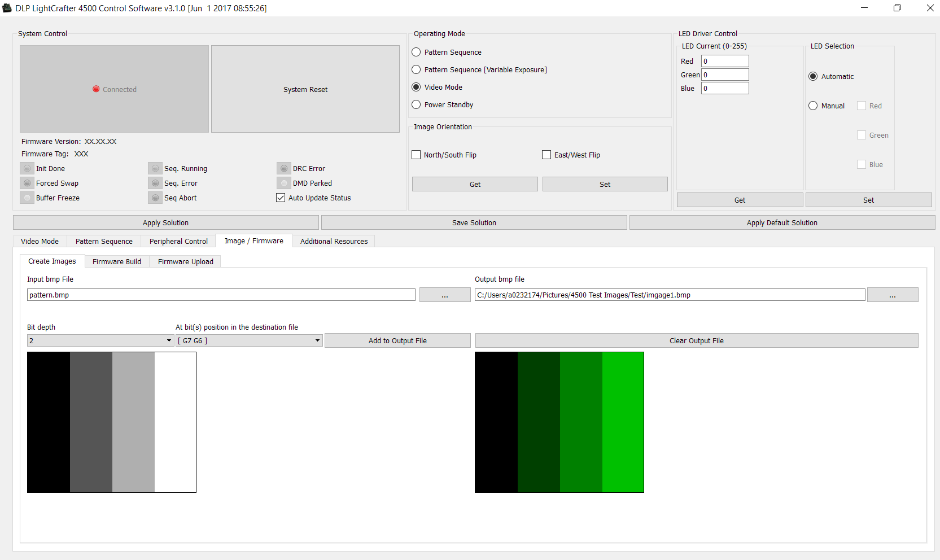Click the Seq Abort status indicator
Image resolution: width=940 pixels, height=560 pixels.
tap(155, 198)
